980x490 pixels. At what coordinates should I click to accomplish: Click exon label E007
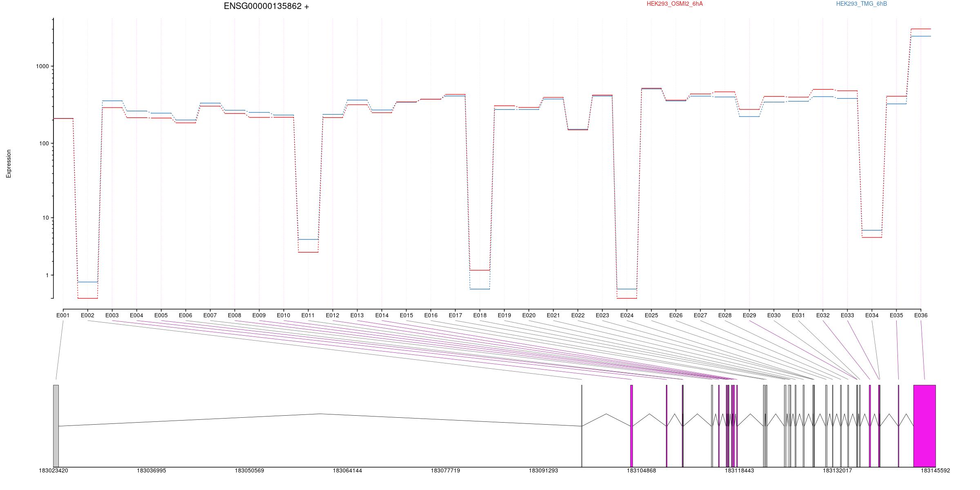210,315
